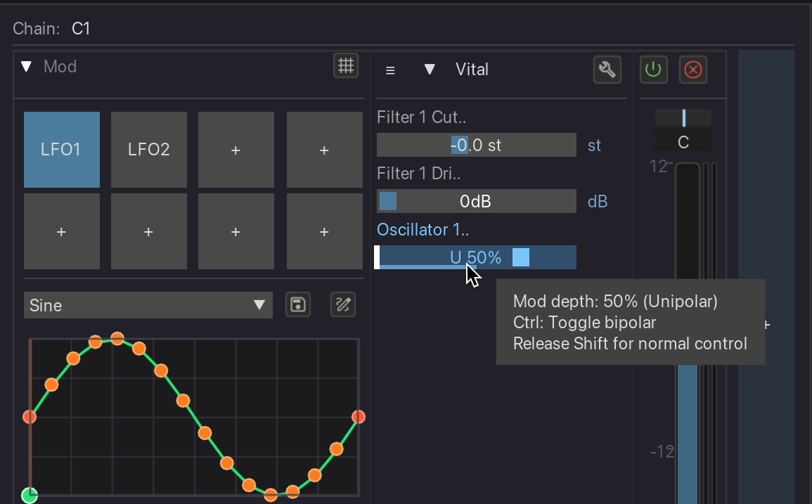Open Vital's hamburger menu

(391, 70)
